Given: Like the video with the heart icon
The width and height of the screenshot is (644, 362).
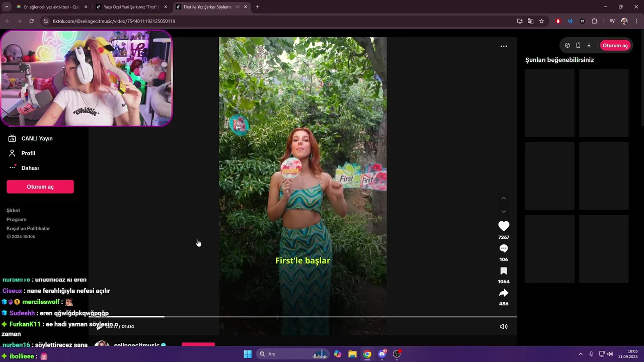Looking at the screenshot, I should click(504, 226).
